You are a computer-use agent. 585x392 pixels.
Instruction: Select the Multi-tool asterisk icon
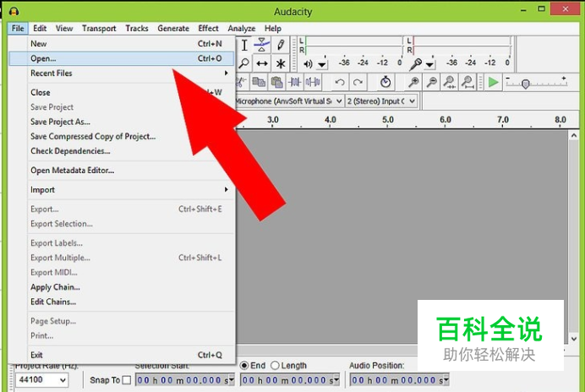281,63
